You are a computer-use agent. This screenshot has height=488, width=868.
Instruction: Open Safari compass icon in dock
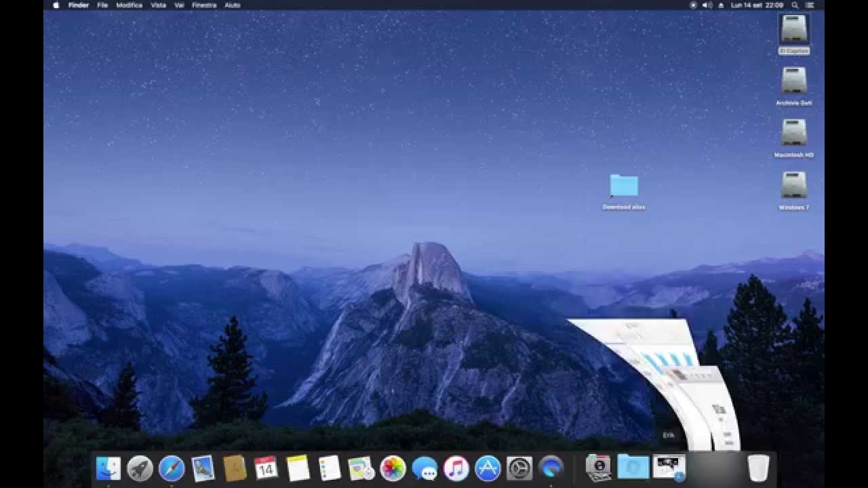[172, 468]
